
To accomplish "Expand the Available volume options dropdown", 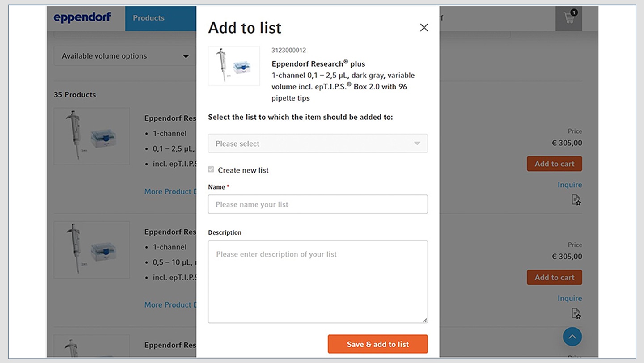I will (125, 56).
